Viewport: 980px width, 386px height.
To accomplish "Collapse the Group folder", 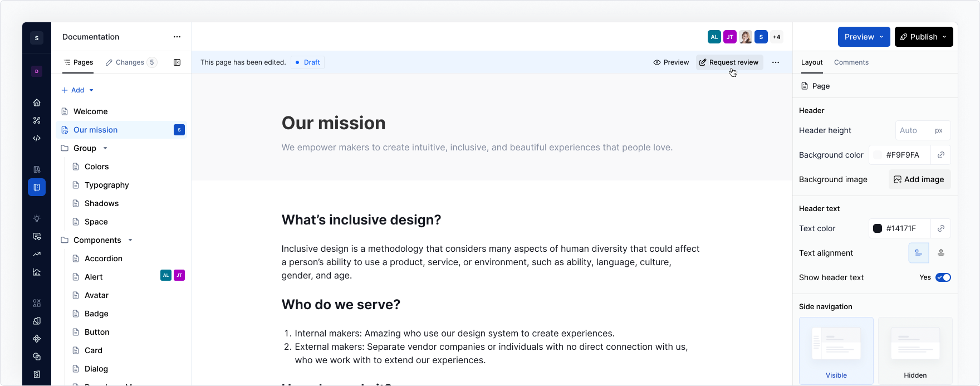I will 105,148.
